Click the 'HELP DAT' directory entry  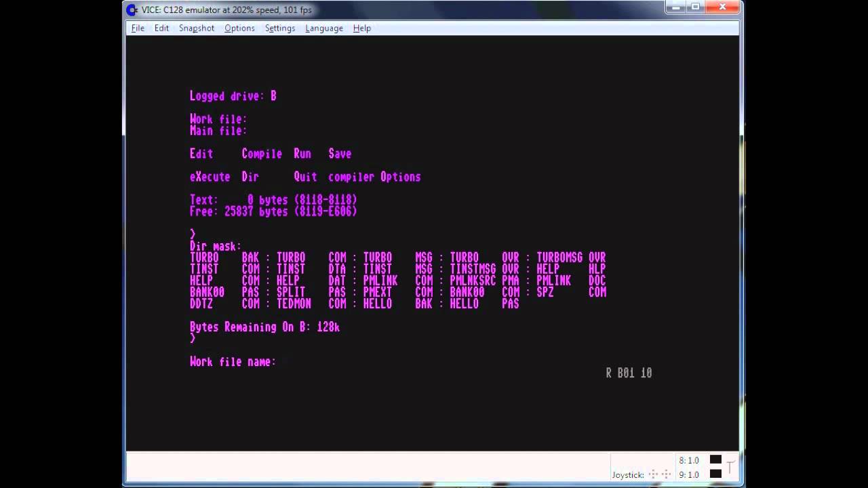coord(311,281)
